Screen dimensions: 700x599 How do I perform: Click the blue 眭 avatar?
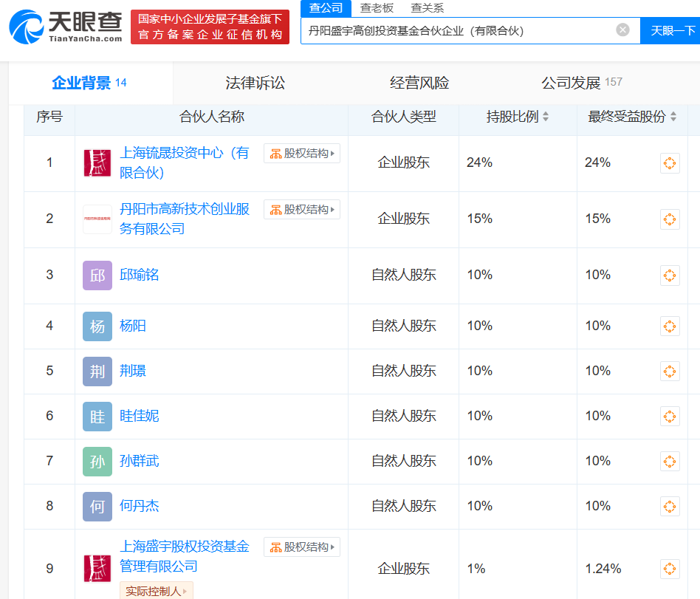pos(97,417)
